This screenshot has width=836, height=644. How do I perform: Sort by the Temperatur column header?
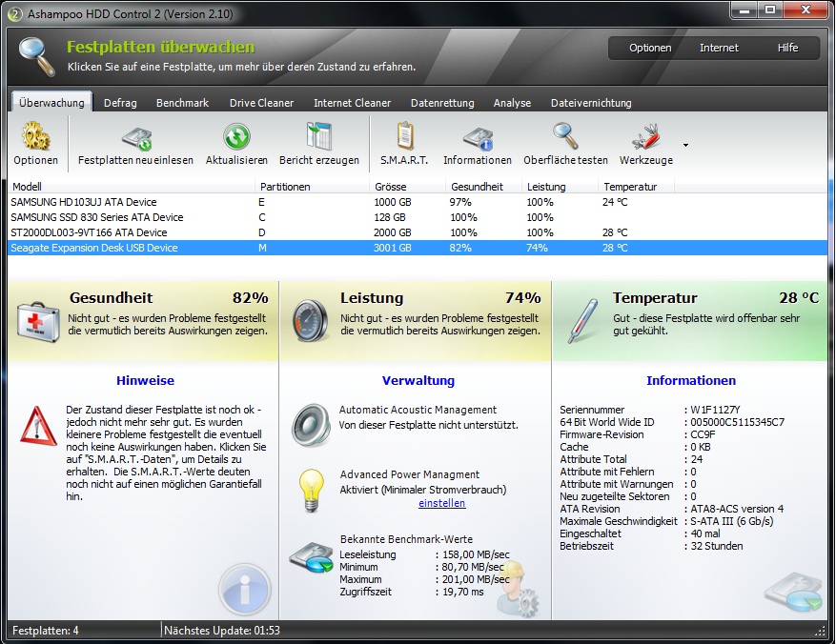tap(636, 187)
